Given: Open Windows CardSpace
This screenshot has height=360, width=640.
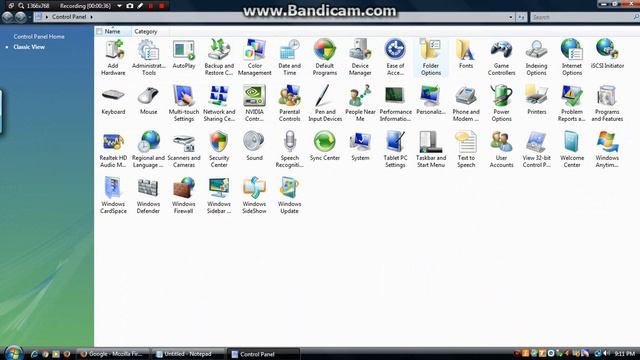Looking at the screenshot, I should click(x=113, y=196).
